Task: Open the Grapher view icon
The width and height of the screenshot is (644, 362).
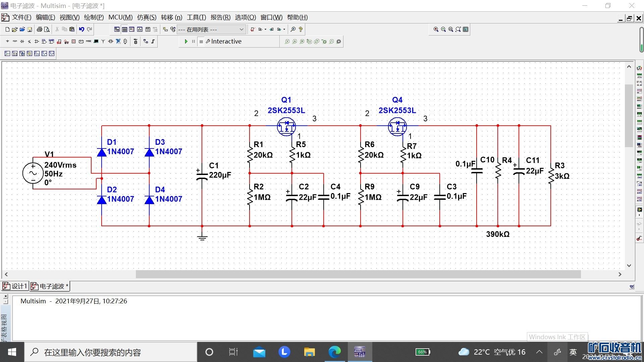Action: 140,29
